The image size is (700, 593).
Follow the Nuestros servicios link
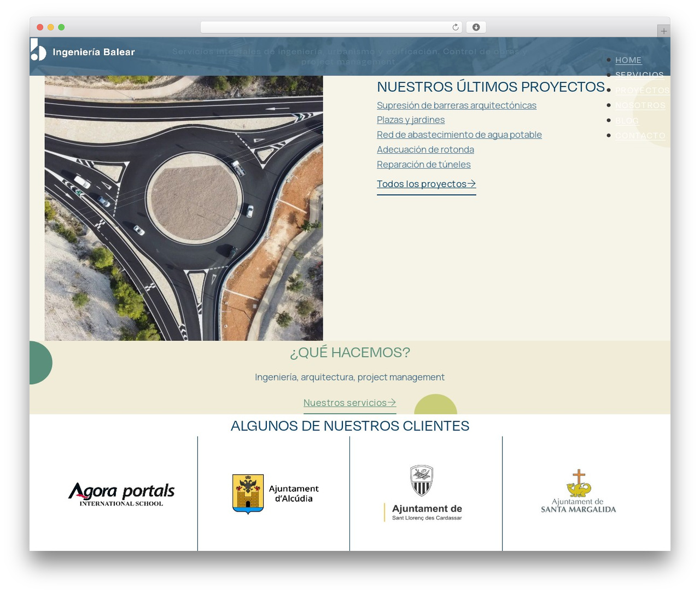[x=350, y=403]
